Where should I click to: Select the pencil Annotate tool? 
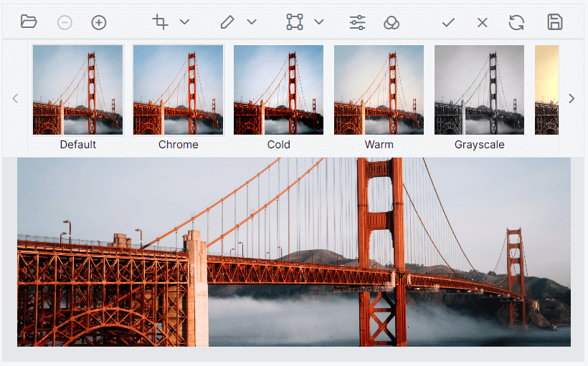[227, 22]
